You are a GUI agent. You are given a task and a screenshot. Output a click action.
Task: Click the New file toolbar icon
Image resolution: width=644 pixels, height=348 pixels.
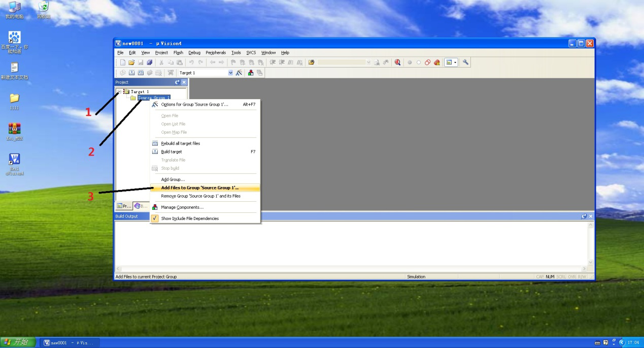click(x=122, y=62)
